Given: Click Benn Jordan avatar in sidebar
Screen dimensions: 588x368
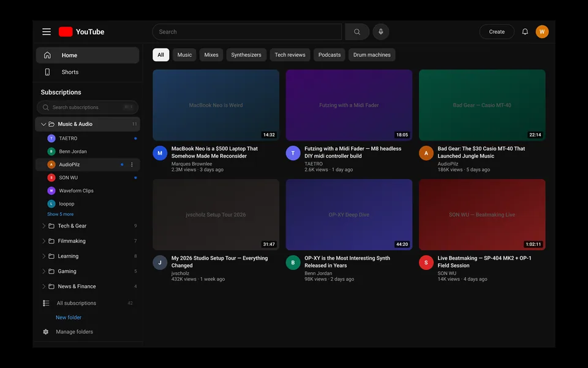Looking at the screenshot, I should 51,151.
